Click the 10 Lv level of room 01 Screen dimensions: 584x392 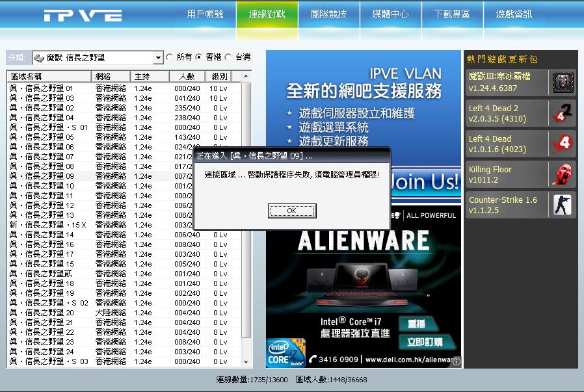(x=219, y=88)
